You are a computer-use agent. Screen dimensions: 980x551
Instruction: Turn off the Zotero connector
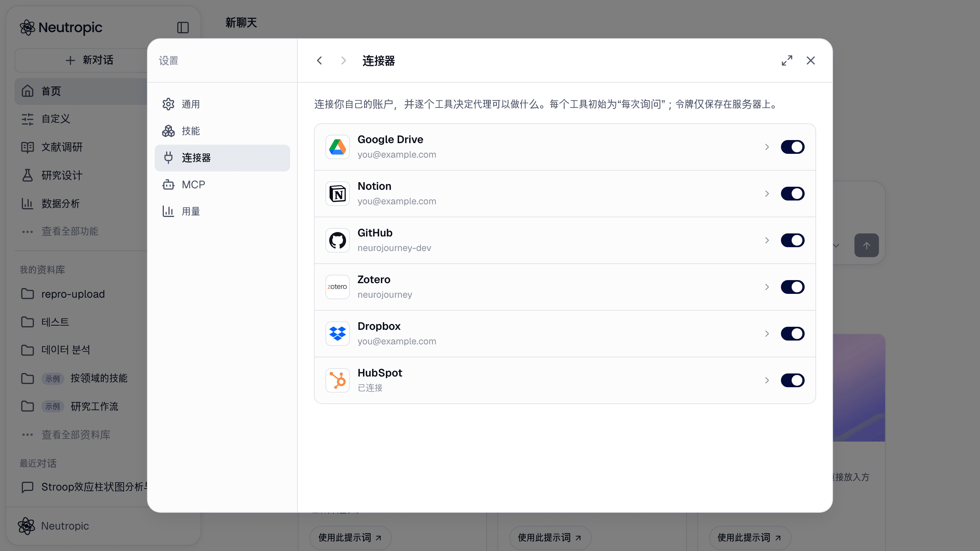click(792, 287)
